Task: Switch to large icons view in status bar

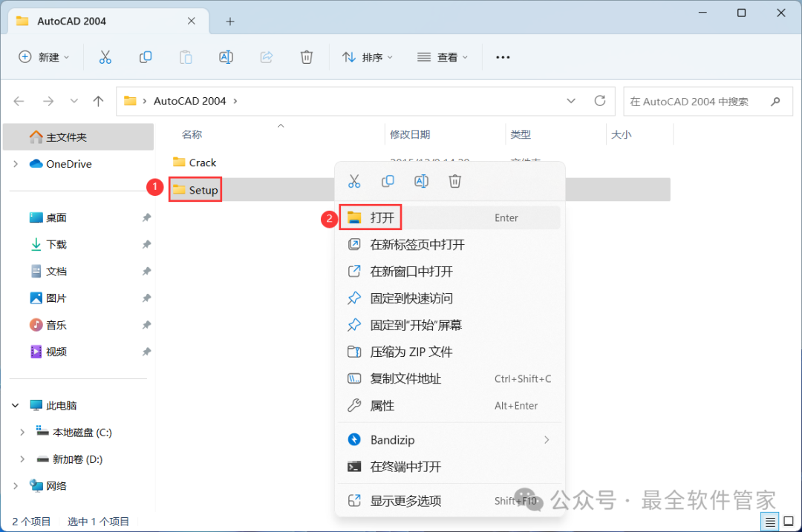Action: (x=789, y=522)
